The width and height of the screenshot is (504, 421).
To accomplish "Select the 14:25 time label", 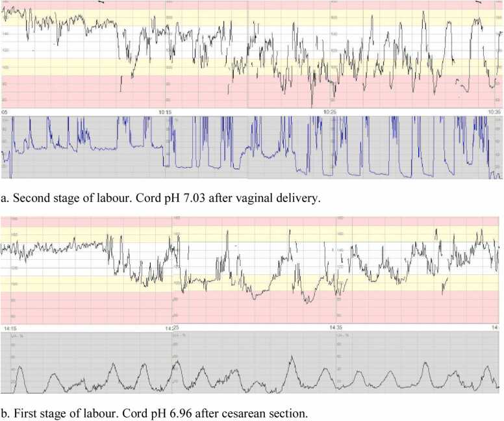I will (172, 328).
